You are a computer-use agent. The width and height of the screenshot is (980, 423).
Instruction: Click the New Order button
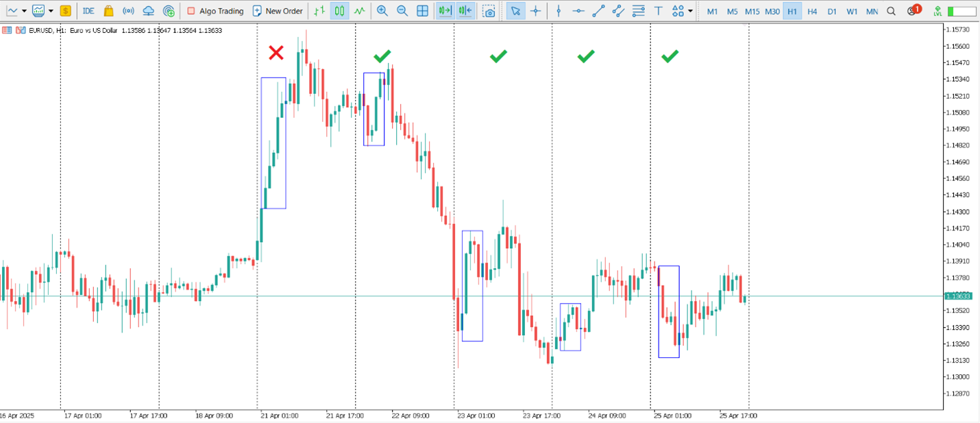[278, 11]
